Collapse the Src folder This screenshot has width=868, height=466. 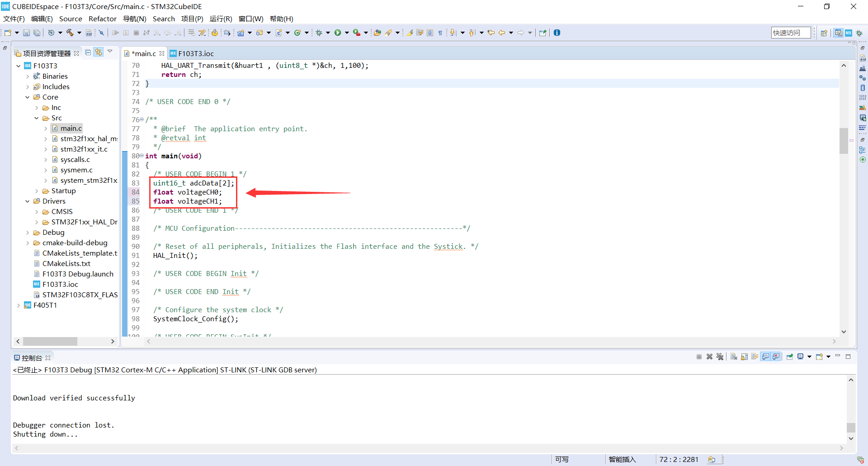[37, 118]
